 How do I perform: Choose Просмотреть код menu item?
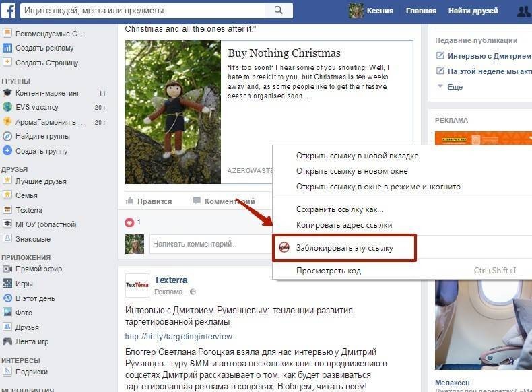[x=329, y=271]
